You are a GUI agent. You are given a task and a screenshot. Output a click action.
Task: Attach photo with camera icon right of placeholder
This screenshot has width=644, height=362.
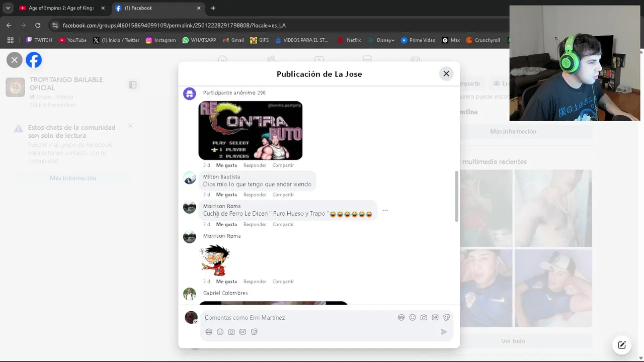pyautogui.click(x=424, y=318)
